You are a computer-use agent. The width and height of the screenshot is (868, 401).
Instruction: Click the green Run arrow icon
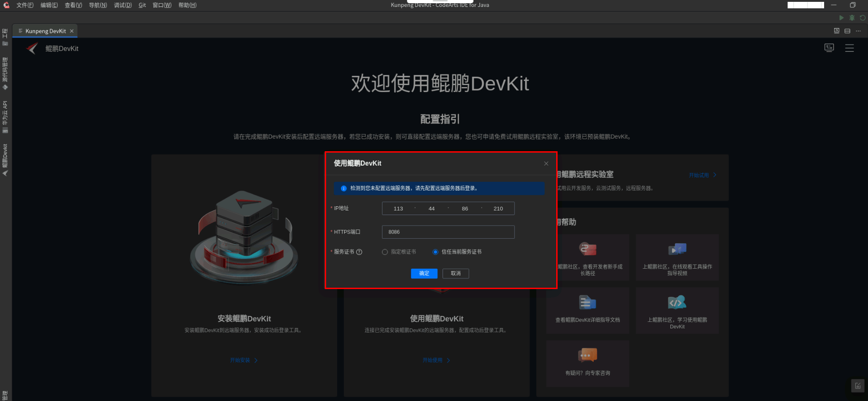(x=841, y=18)
